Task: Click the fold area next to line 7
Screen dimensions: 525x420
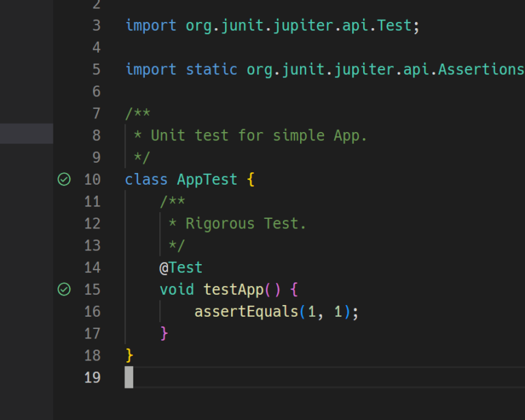Action: click(113, 114)
